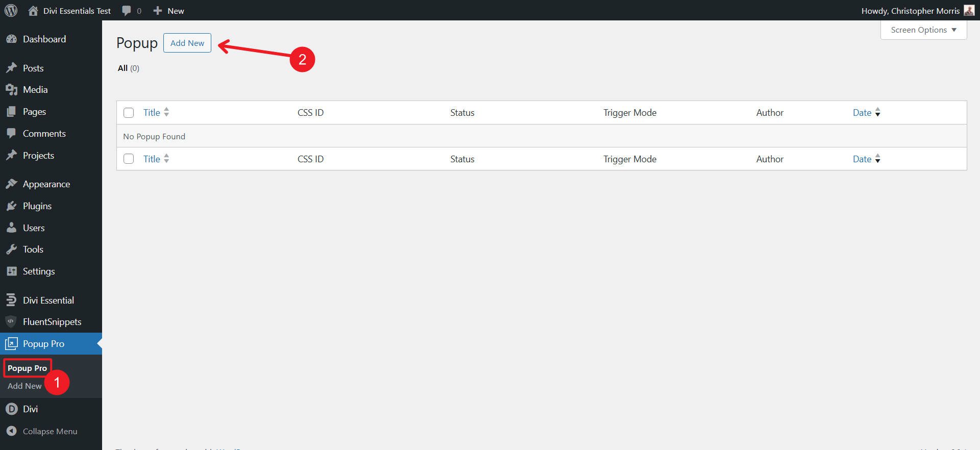This screenshot has width=980, height=450.
Task: Click the Tools wrench icon
Action: pos(11,249)
